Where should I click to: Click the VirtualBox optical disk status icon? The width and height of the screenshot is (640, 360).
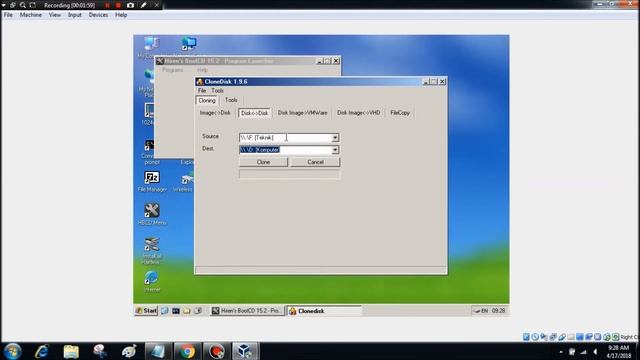535,337
